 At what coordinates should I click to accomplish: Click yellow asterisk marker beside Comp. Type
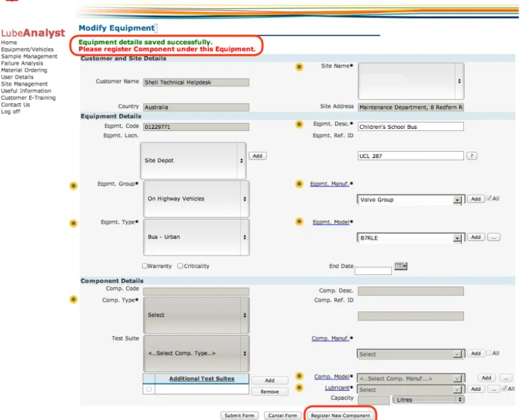(x=73, y=300)
